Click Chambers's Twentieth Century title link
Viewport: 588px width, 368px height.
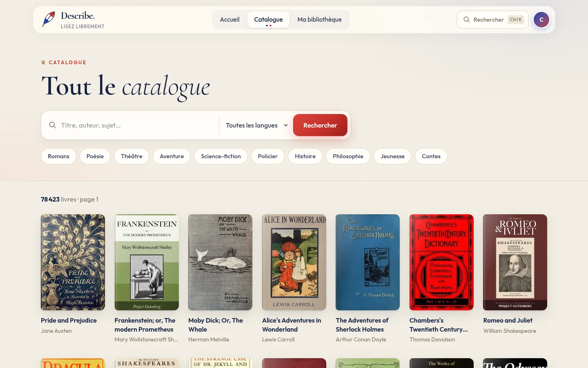click(x=439, y=325)
